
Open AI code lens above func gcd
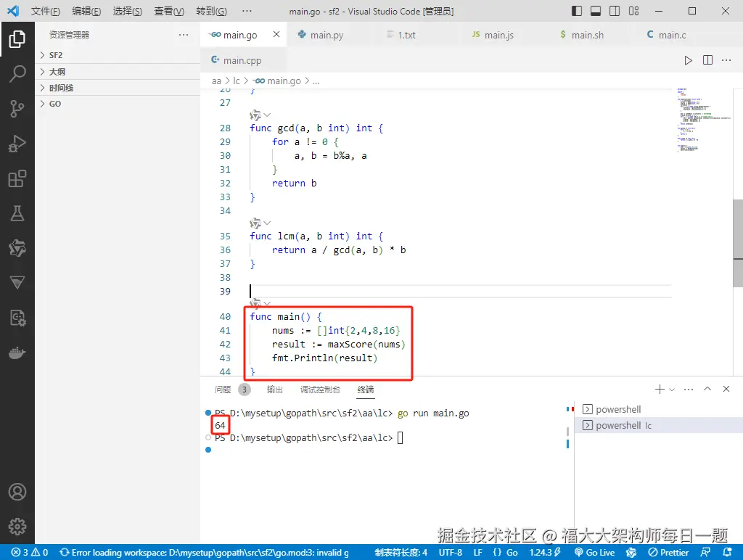point(255,115)
